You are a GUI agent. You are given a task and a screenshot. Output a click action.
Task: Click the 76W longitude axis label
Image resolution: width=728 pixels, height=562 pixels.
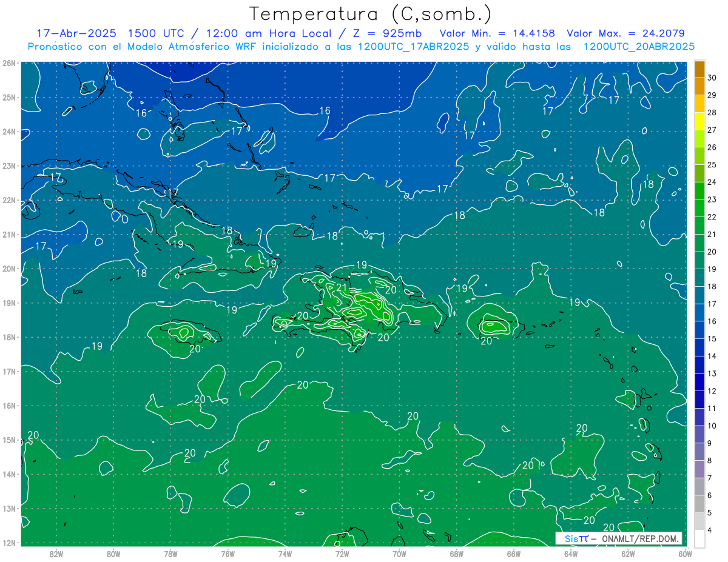pos(227,554)
